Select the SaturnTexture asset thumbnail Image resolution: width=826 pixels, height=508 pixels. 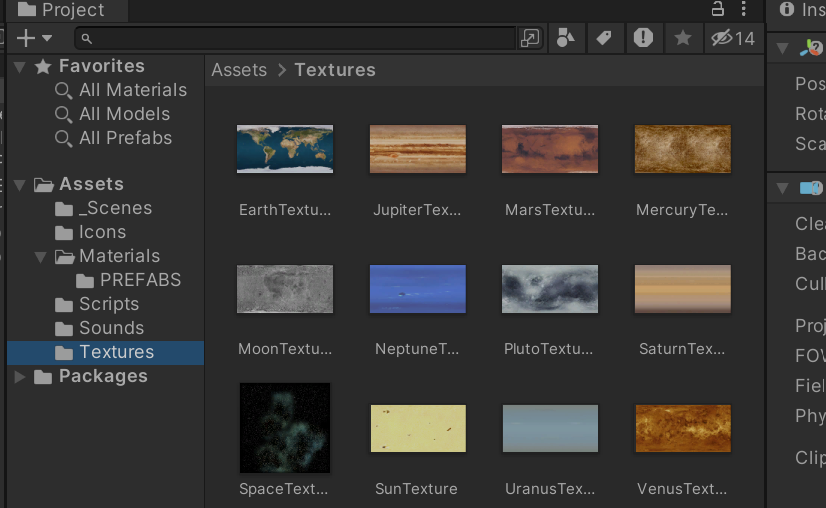coord(682,289)
